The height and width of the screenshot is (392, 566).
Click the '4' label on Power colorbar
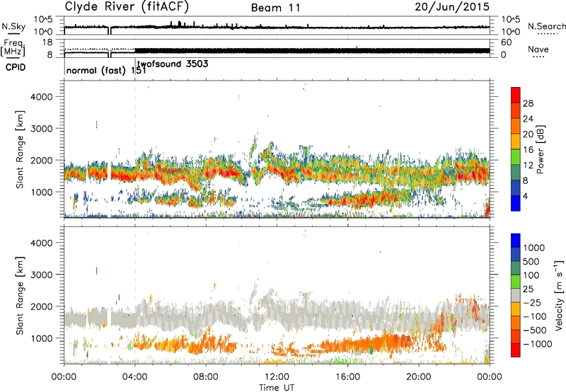tap(526, 197)
